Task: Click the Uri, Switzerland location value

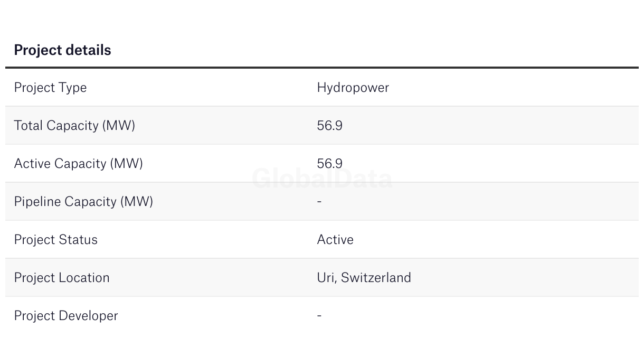Action: pos(364,278)
